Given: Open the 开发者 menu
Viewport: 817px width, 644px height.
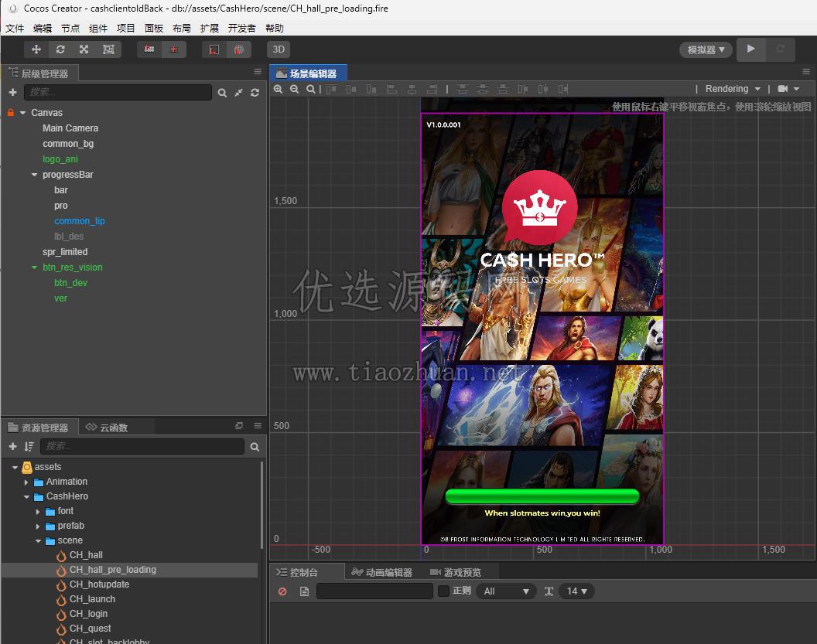Looking at the screenshot, I should pyautogui.click(x=241, y=28).
